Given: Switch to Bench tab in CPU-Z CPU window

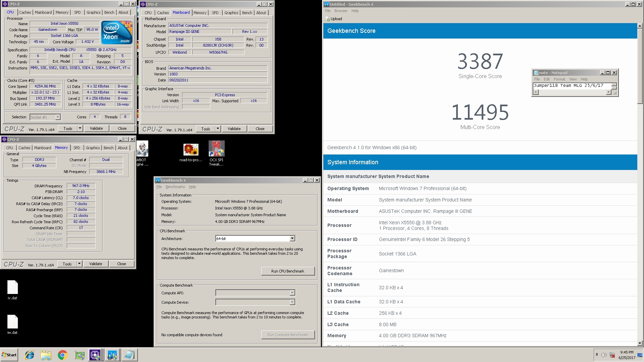Looking at the screenshot, I should tap(109, 12).
